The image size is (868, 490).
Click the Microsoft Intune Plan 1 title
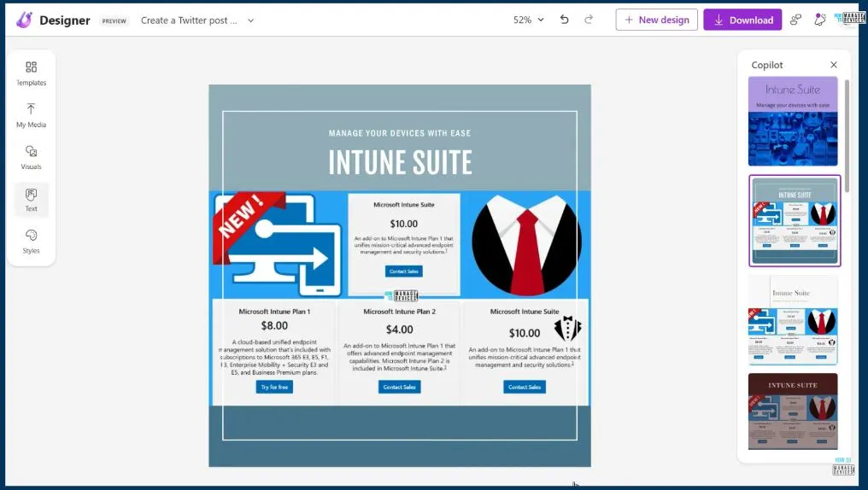274,312
